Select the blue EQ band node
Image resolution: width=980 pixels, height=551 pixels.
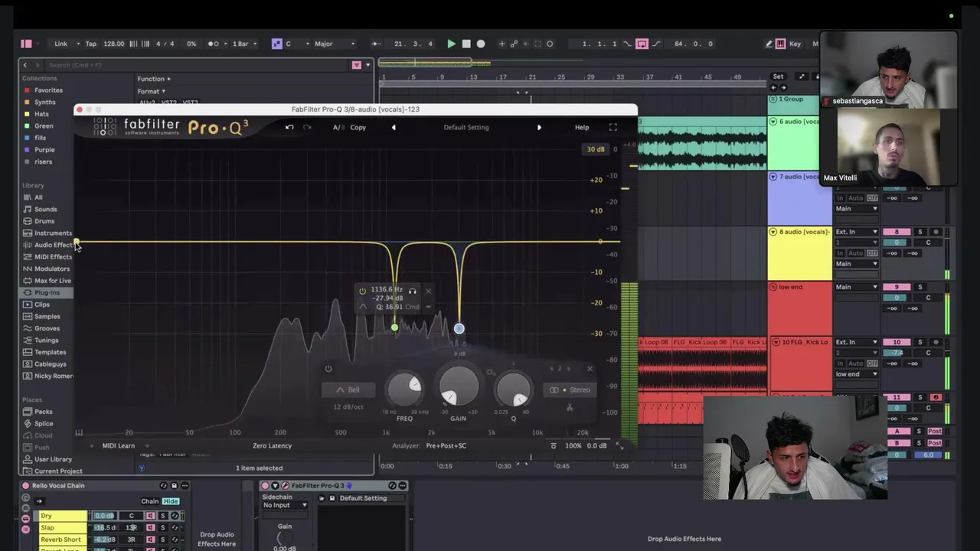coord(459,328)
